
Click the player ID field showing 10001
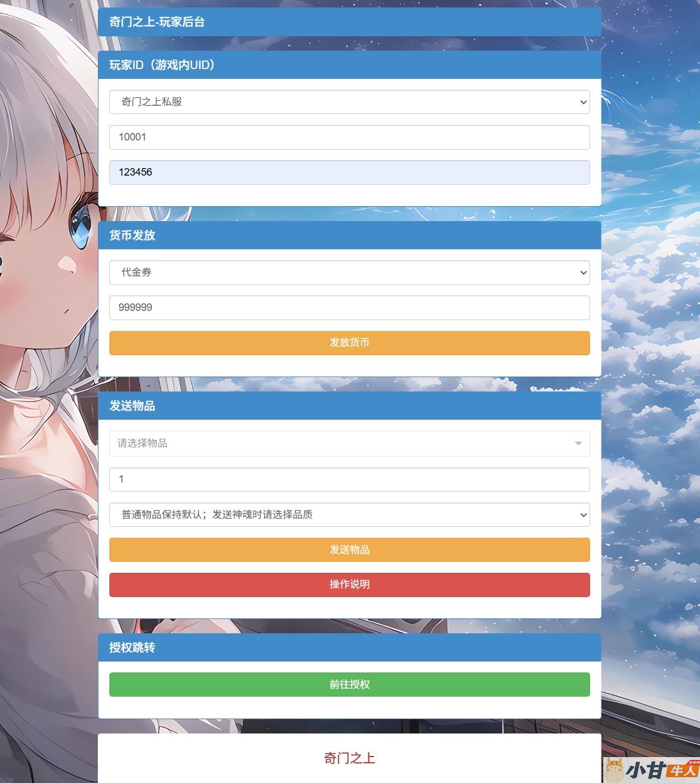pos(349,137)
